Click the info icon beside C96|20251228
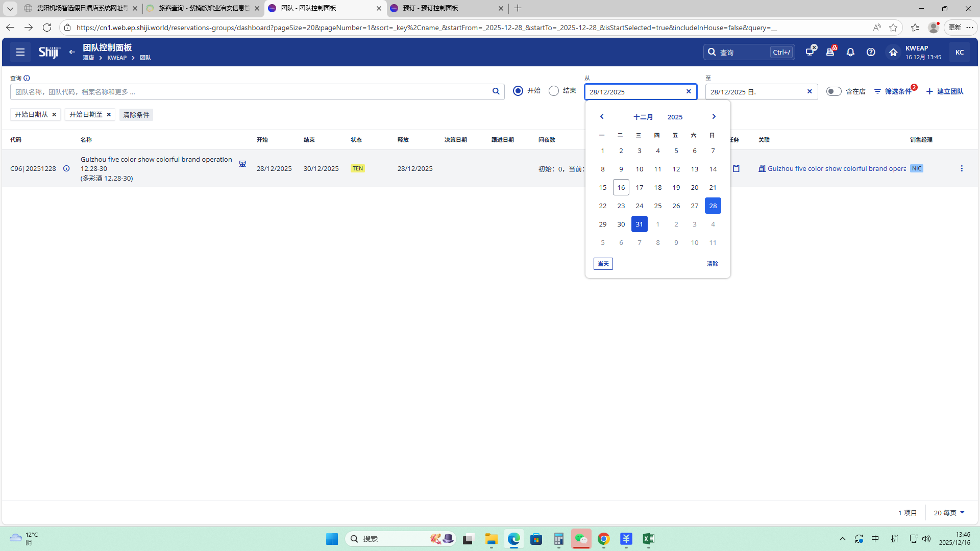Viewport: 980px width, 551px height. 66,168
